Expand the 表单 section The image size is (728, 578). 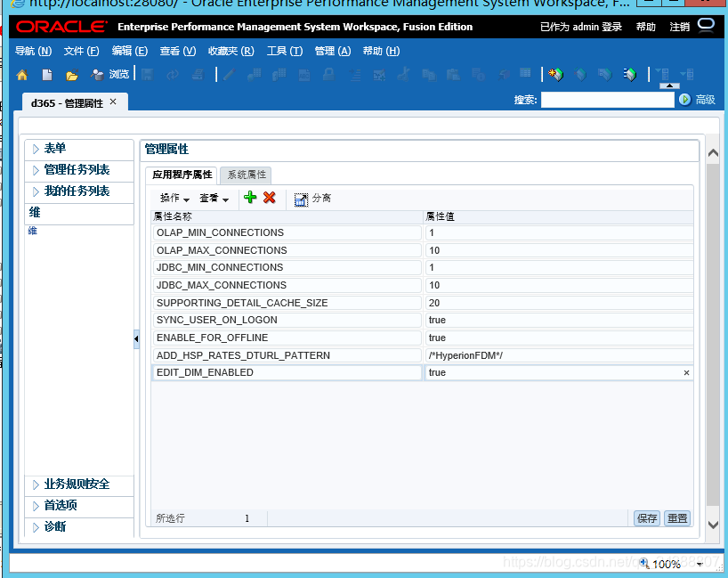tap(36, 149)
